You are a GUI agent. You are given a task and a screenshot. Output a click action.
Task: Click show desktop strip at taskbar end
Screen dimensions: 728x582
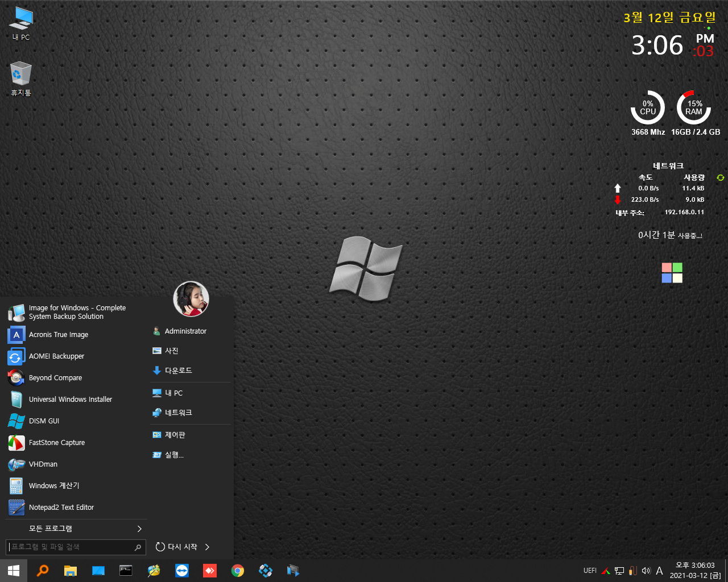(x=726, y=571)
